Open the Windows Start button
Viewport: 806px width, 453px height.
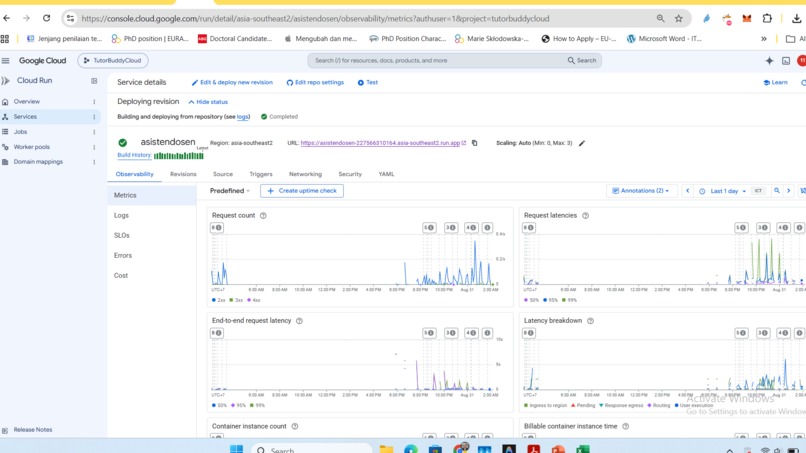tap(236, 449)
